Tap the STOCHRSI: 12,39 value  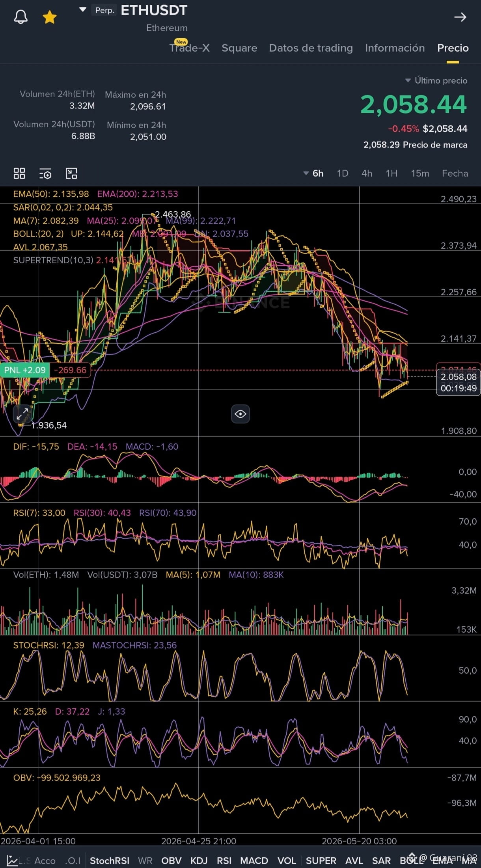pyautogui.click(x=48, y=645)
